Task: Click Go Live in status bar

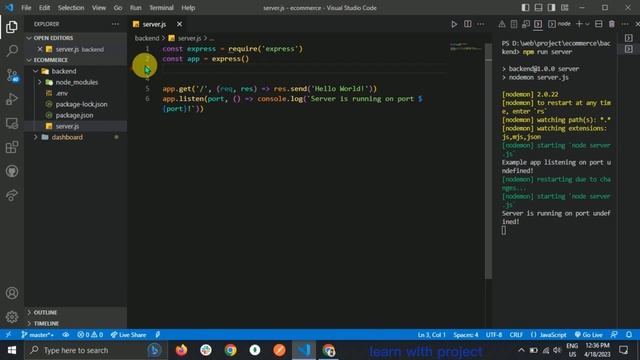Action: [x=589, y=335]
